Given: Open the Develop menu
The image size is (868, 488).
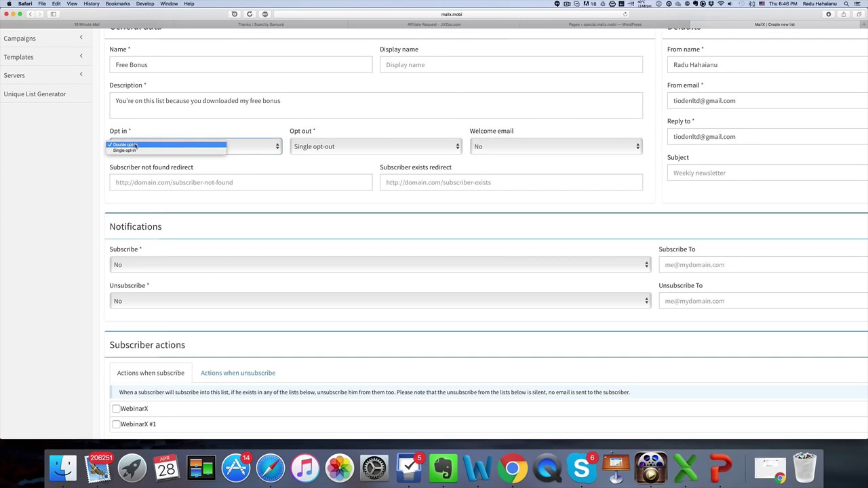Looking at the screenshot, I should [x=145, y=4].
